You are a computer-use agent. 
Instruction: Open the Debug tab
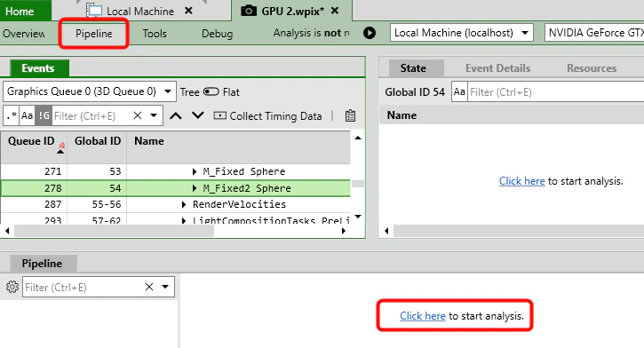[x=217, y=34]
